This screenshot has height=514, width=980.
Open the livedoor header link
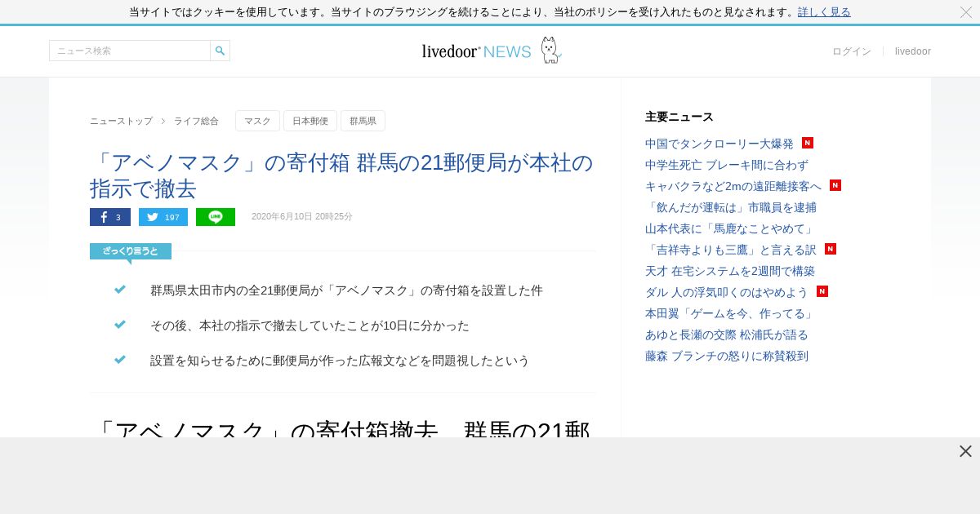pos(913,51)
